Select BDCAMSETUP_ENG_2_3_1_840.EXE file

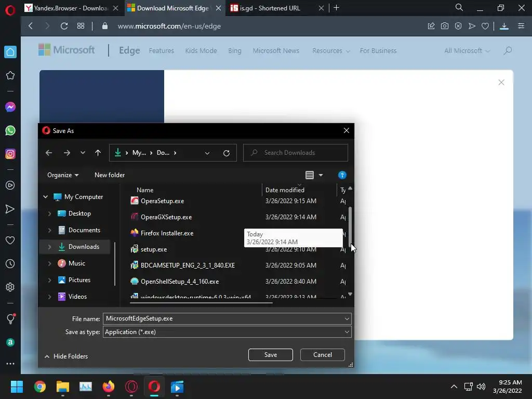coord(188,265)
